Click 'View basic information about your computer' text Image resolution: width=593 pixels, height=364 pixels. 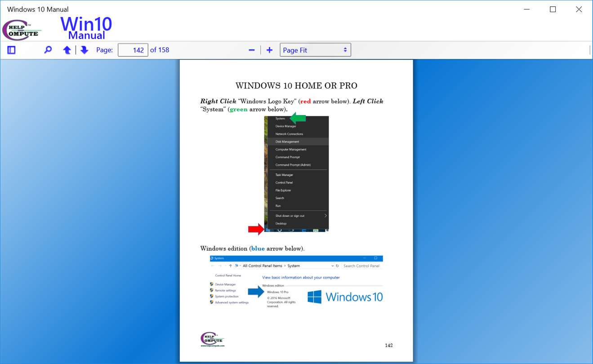(x=301, y=277)
